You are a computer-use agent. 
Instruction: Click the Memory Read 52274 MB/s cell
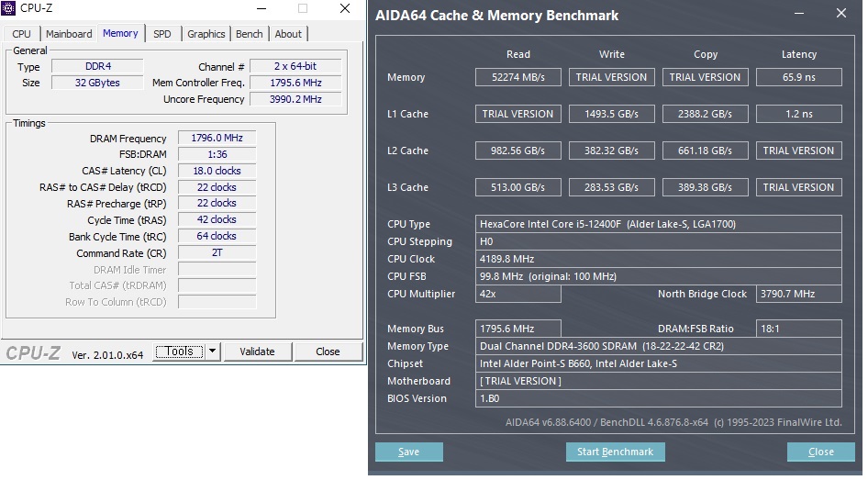click(518, 77)
